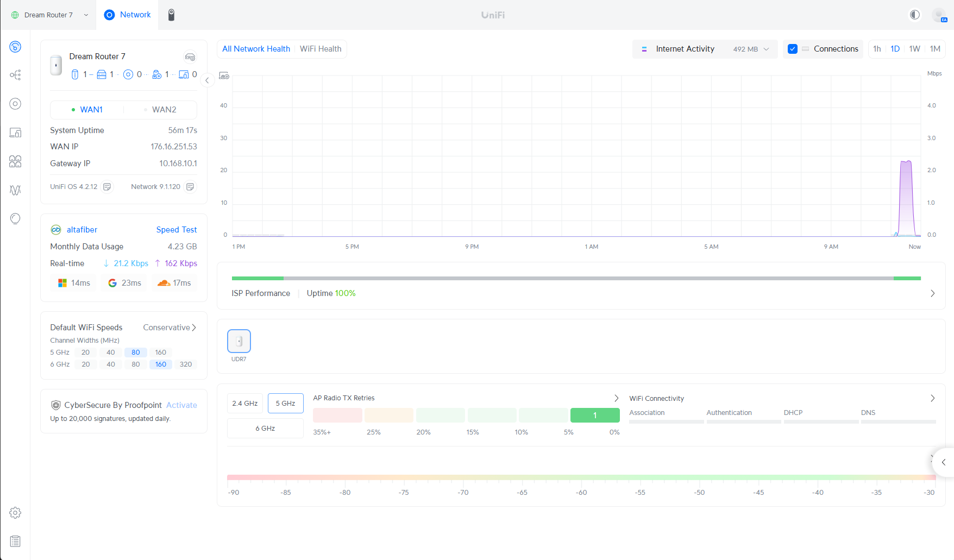Image resolution: width=954 pixels, height=560 pixels.
Task: Open the UniFi Devices sidebar icon
Action: pos(15,104)
